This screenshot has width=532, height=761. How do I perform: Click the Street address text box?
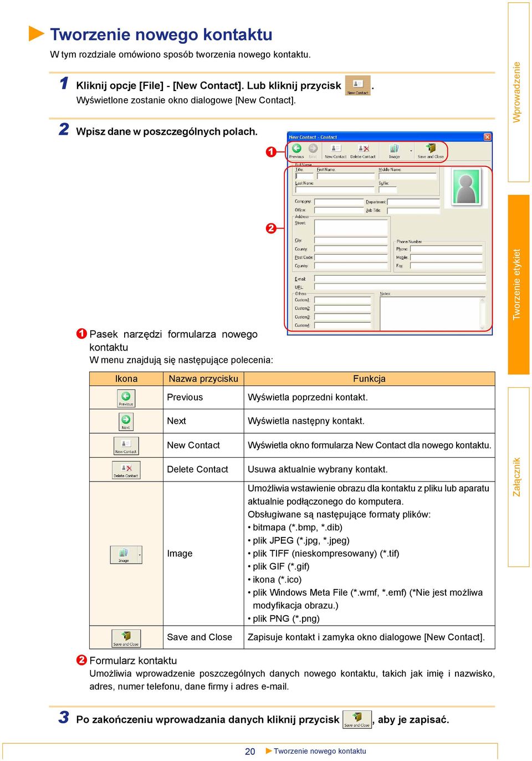click(x=351, y=227)
